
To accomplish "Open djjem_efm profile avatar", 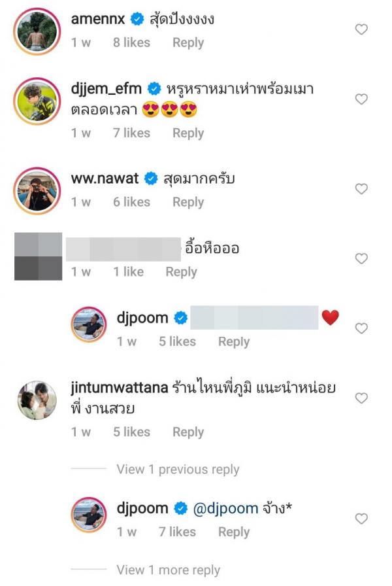I will 37,101.
